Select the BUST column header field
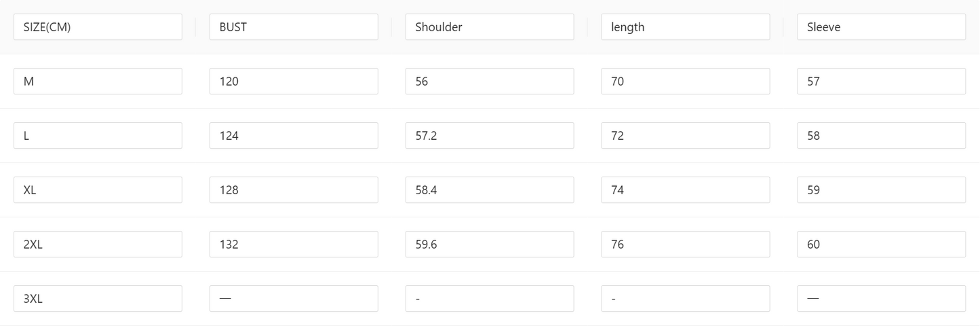The width and height of the screenshot is (980, 326). [294, 27]
